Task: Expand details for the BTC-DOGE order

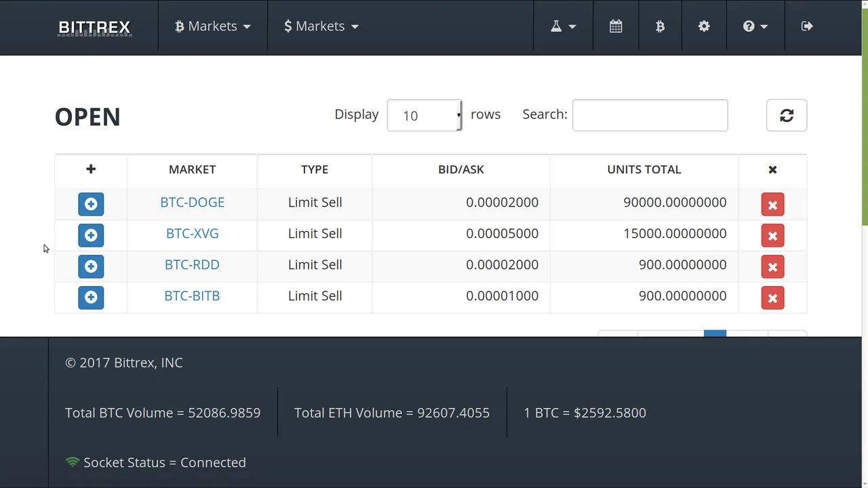Action: pos(91,204)
